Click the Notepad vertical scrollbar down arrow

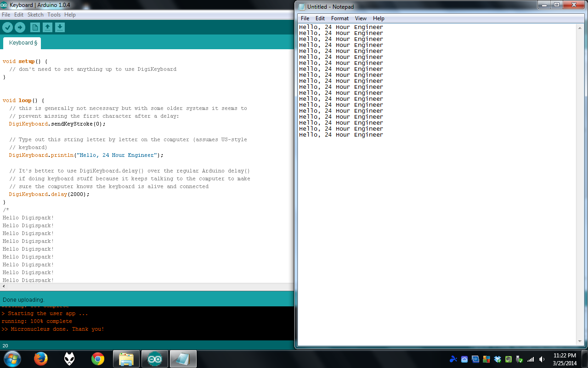click(x=580, y=341)
